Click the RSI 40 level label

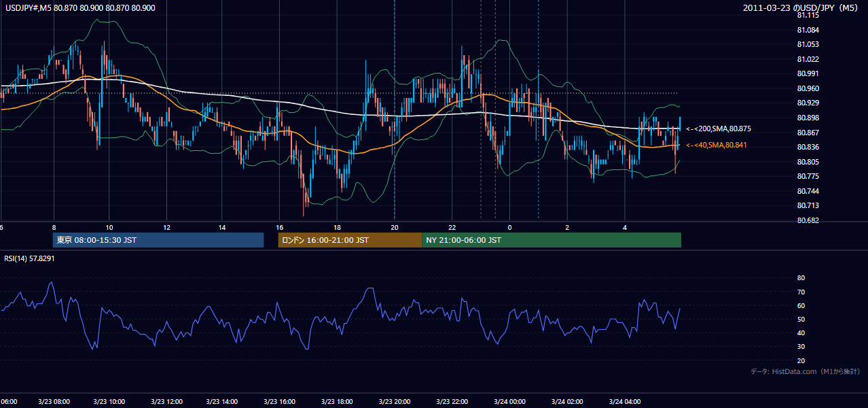click(x=801, y=333)
